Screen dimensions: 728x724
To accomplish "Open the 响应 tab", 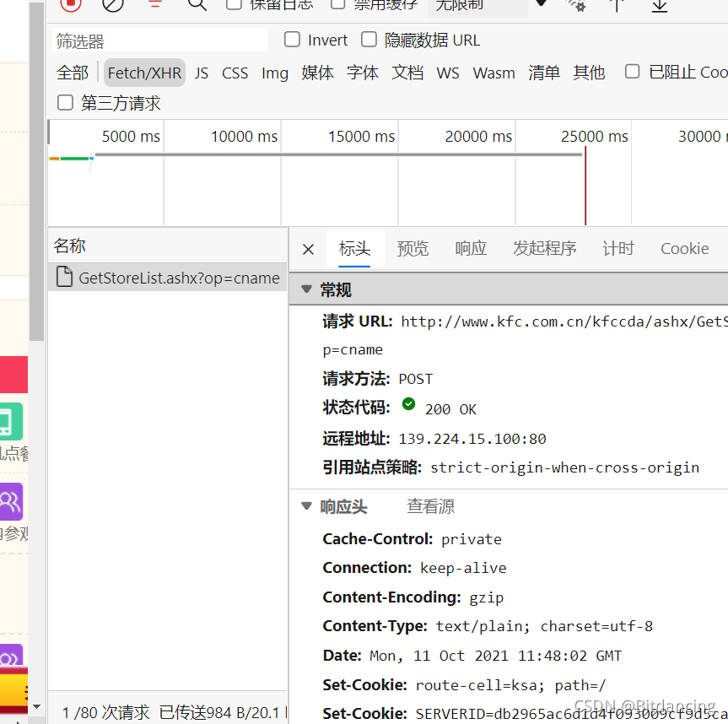I will [471, 248].
